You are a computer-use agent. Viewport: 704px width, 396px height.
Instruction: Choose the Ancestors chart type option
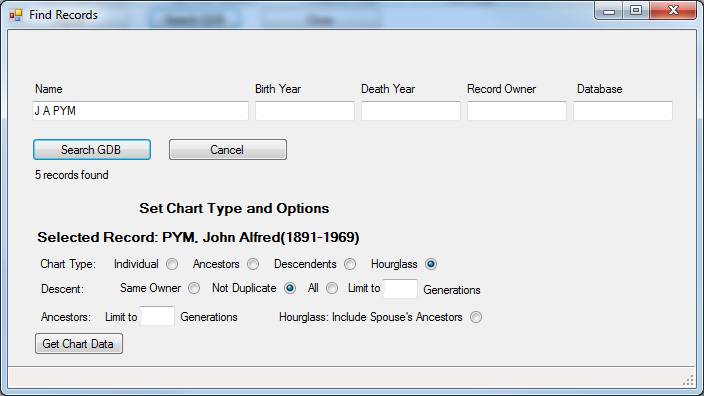[x=253, y=264]
